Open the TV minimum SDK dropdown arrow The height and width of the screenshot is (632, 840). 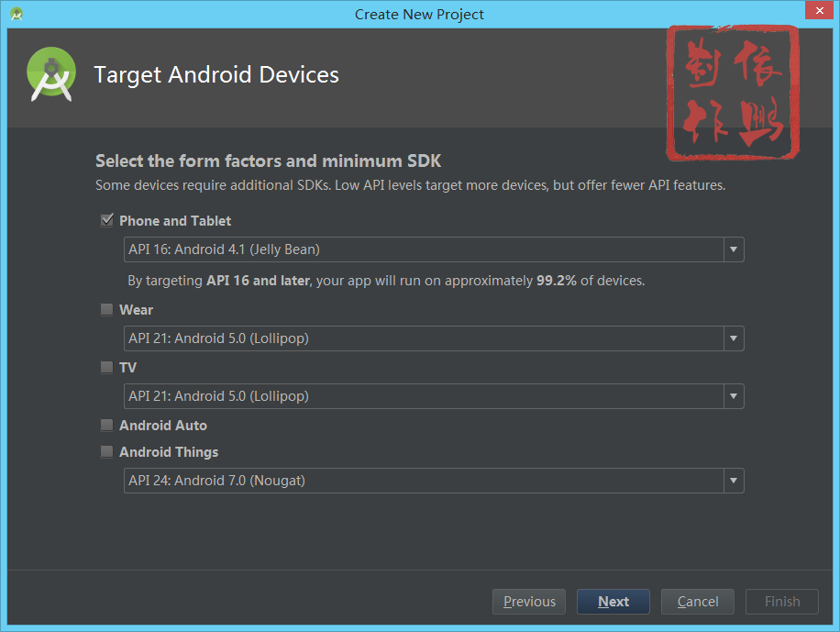point(734,396)
